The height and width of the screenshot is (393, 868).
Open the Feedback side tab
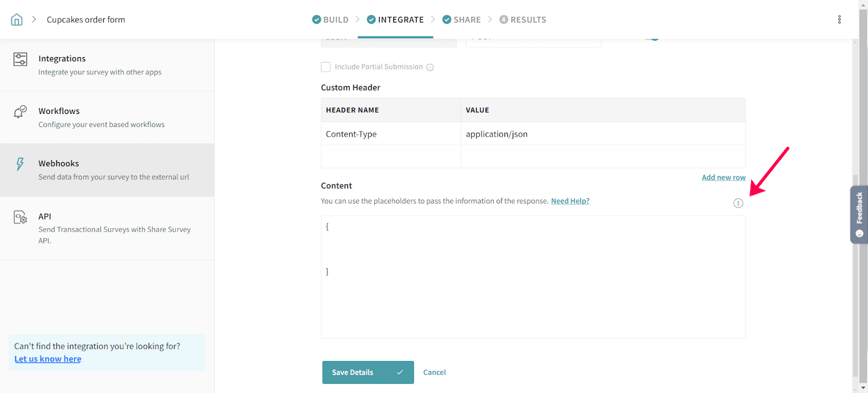859,214
